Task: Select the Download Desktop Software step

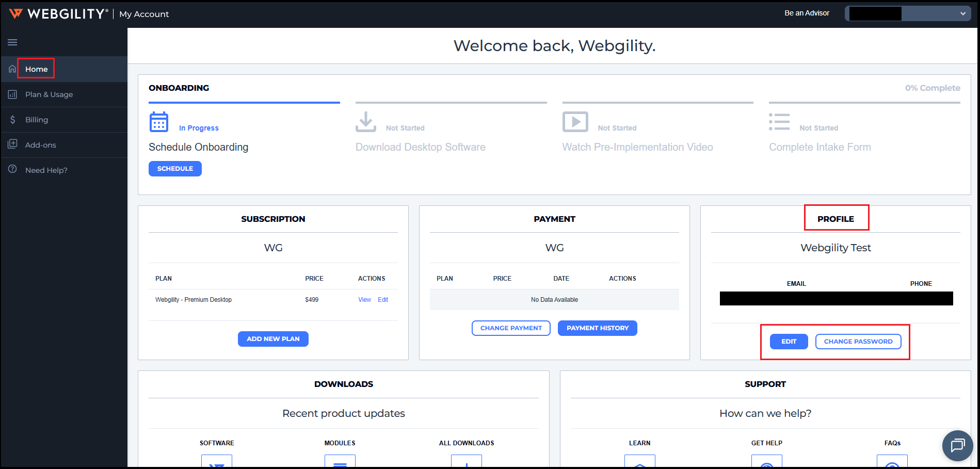Action: (421, 147)
